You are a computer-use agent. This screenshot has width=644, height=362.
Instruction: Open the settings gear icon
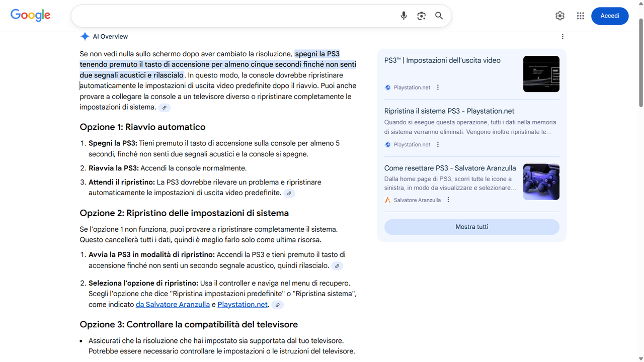560,16
